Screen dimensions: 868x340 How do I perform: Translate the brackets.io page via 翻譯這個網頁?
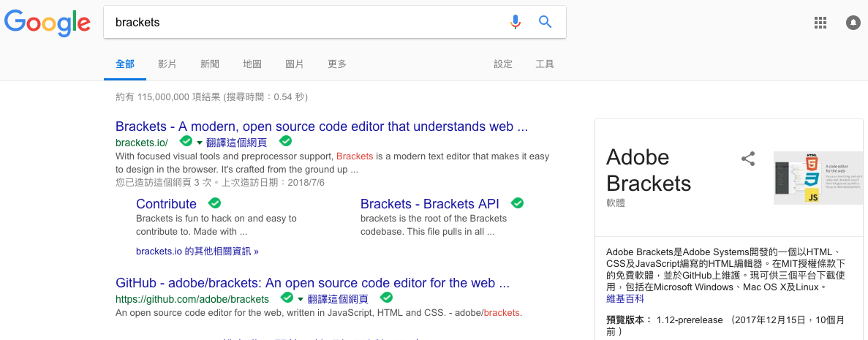point(237,143)
